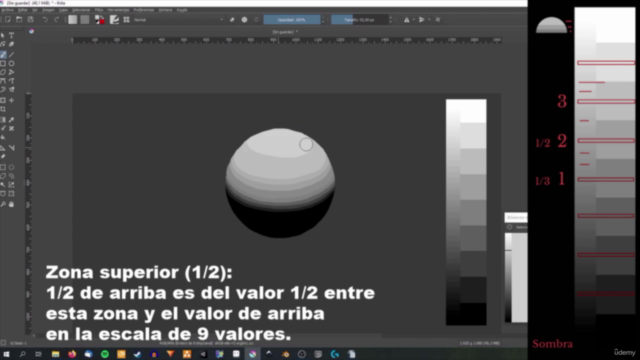Open the Preferencias menu
Screen dimensions: 640x360
[x=144, y=10]
